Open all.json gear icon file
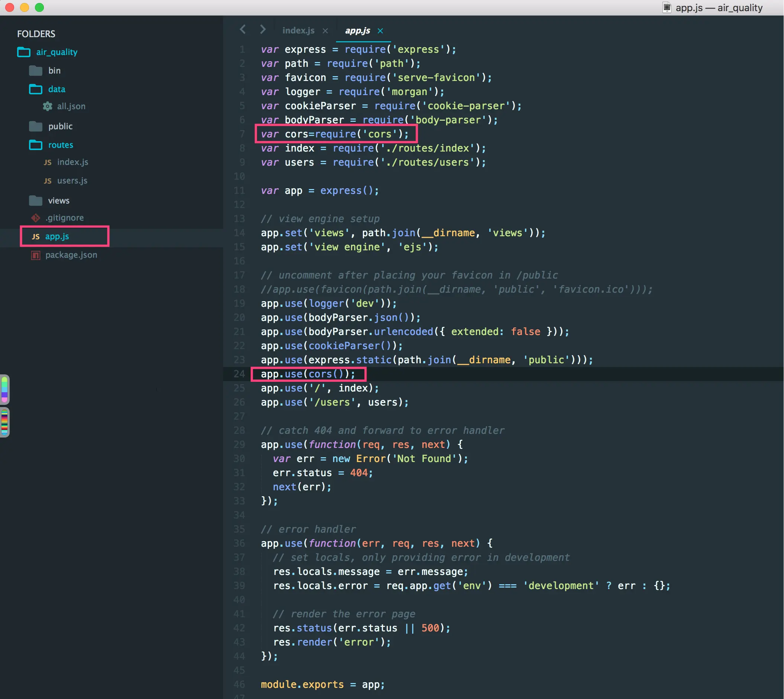Image resolution: width=784 pixels, height=699 pixels. [47, 106]
